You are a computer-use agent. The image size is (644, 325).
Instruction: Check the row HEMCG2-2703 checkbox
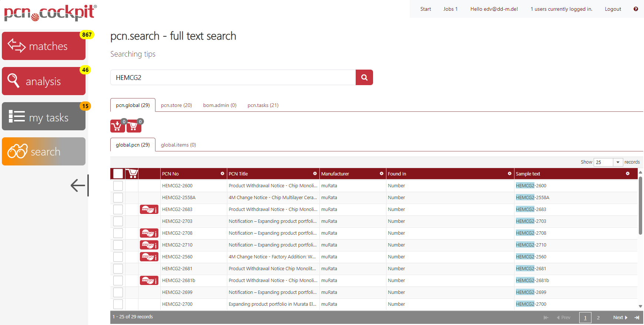(118, 221)
